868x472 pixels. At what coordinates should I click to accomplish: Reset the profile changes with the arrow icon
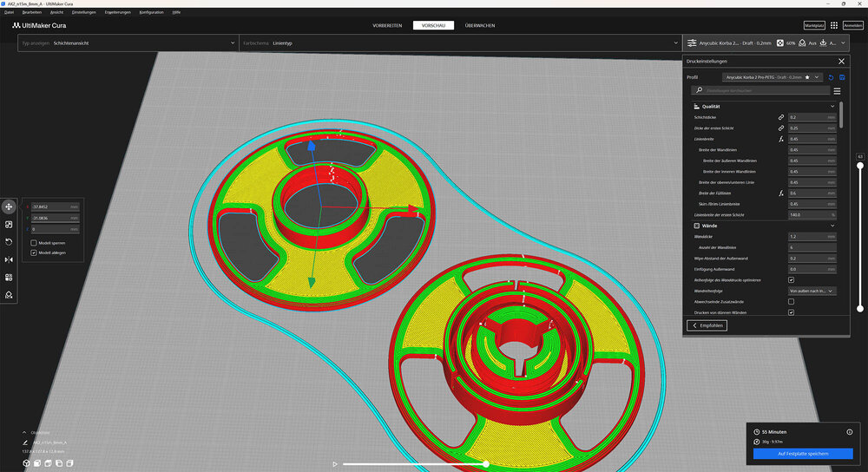coord(831,77)
